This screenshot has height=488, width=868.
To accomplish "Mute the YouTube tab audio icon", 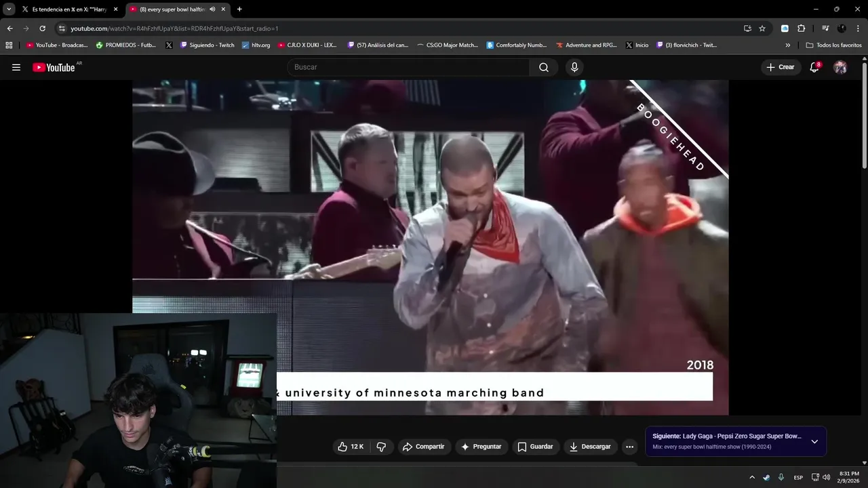I will click(212, 9).
